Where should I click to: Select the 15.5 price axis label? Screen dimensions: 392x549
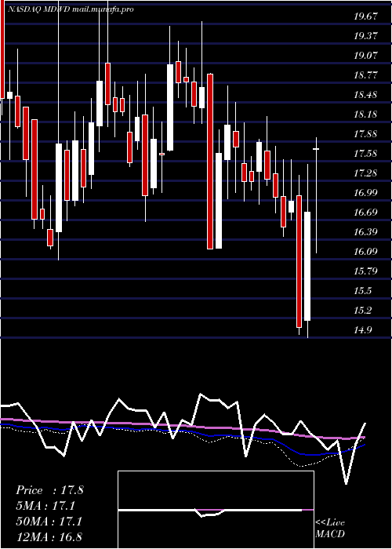[x=363, y=291]
